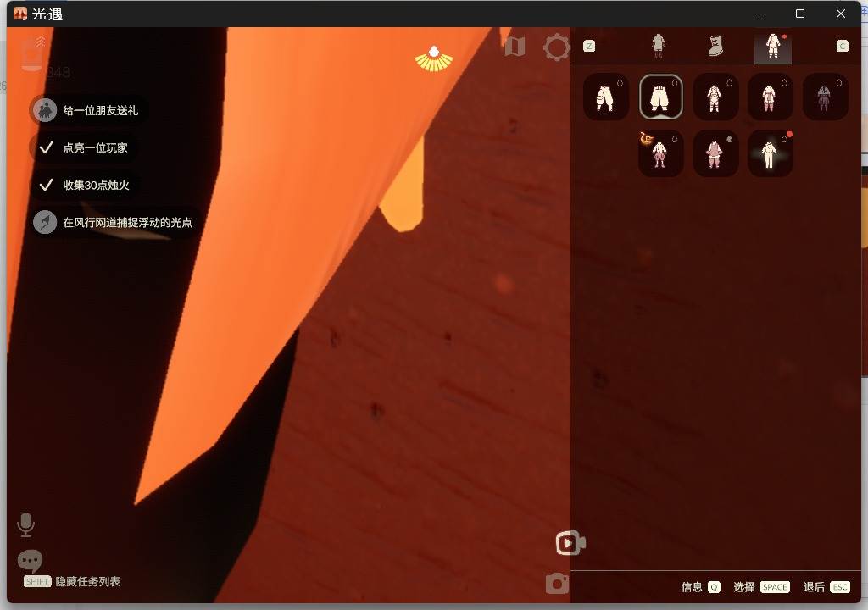Open the map icon at the top
Viewport: 868px width, 610px height.
[515, 47]
